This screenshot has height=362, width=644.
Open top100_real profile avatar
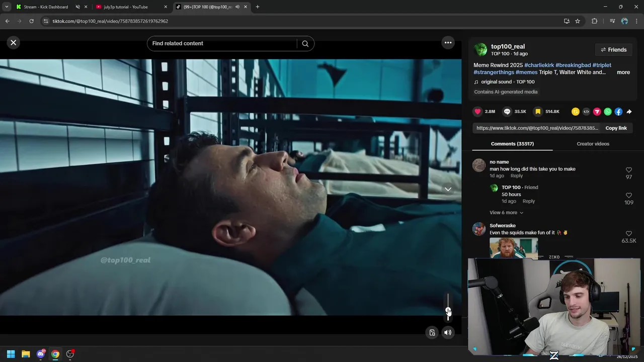pos(480,49)
